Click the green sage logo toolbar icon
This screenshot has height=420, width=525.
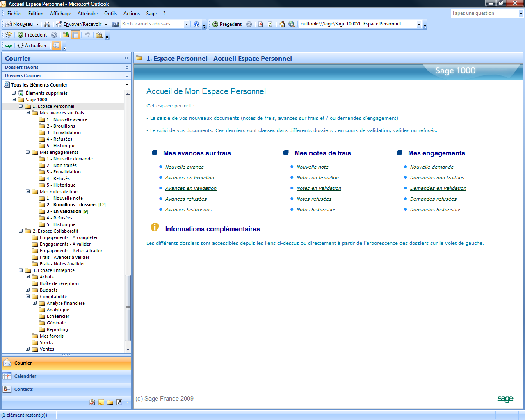click(x=9, y=46)
